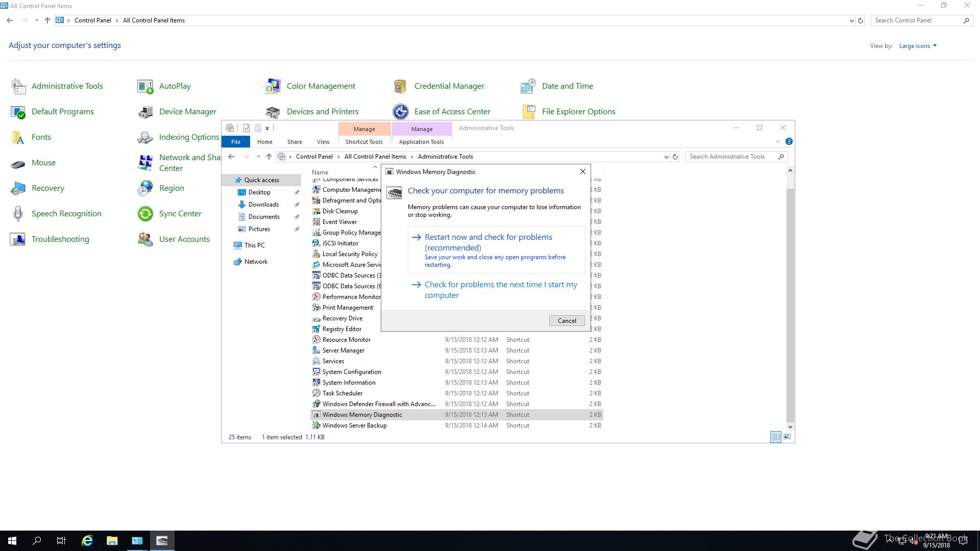
Task: Refresh the Administrative Tools address bar
Action: [x=675, y=157]
